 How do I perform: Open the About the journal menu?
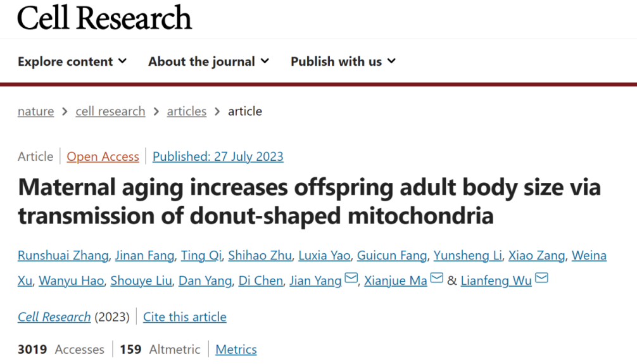(208, 61)
